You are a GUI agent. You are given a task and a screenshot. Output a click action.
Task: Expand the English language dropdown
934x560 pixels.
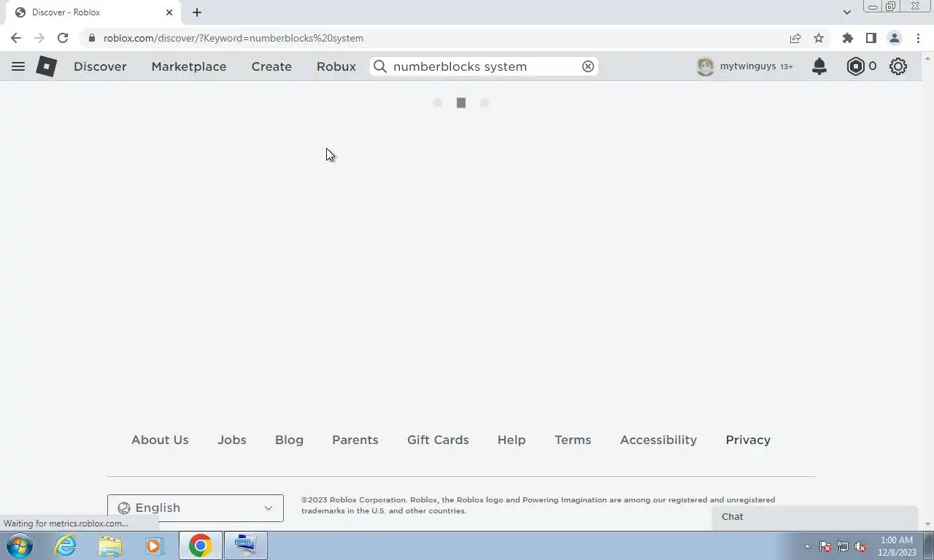pos(196,507)
